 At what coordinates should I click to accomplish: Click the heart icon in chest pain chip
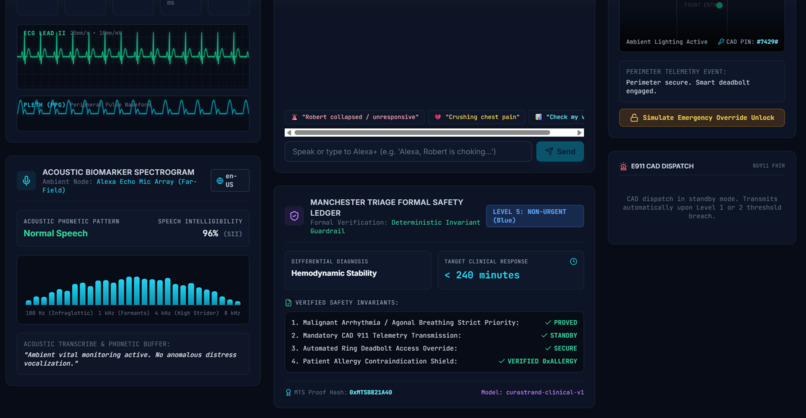coord(437,117)
